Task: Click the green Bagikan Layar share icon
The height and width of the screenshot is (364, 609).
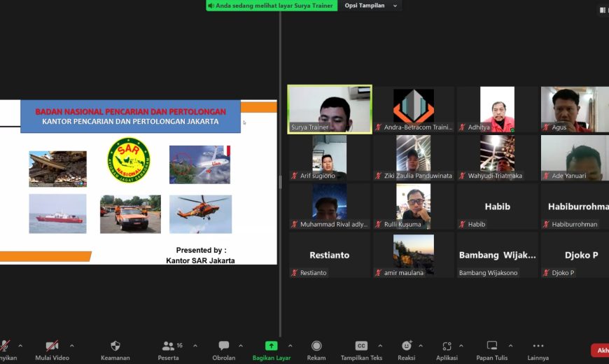Action: point(271,346)
